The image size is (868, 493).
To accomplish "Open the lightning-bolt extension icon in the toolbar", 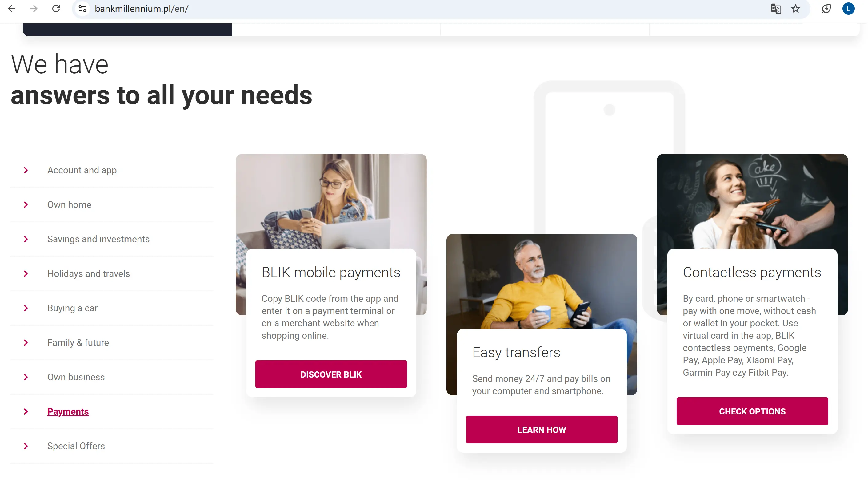I will pyautogui.click(x=826, y=9).
